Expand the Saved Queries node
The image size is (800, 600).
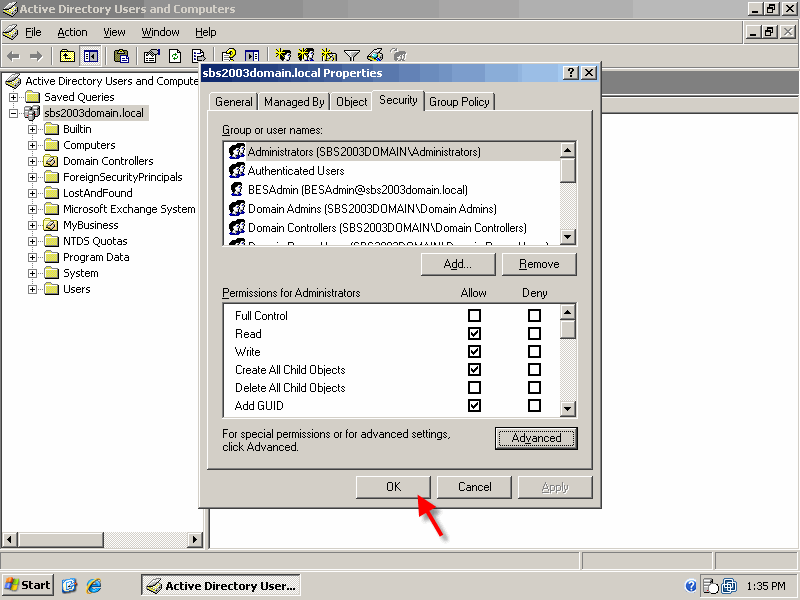[x=13, y=97]
